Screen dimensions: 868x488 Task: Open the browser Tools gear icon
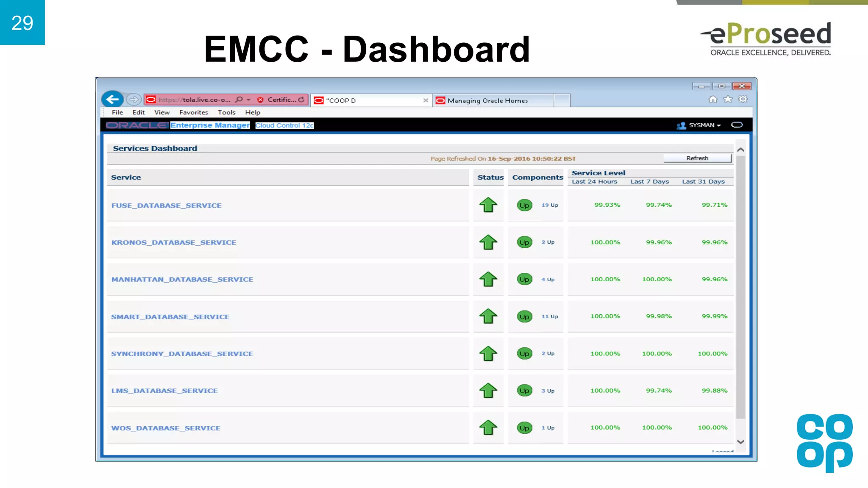coord(743,99)
